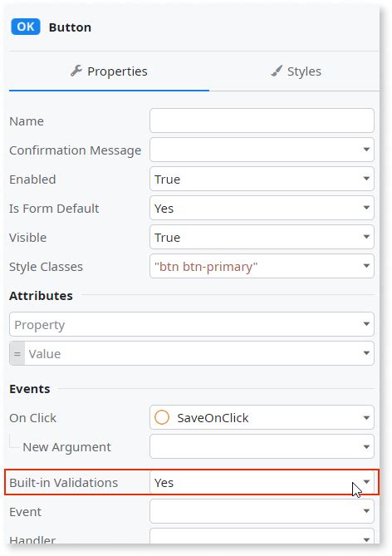This screenshot has height=556, width=392.
Task: Switch to the Properties tab
Action: (109, 71)
